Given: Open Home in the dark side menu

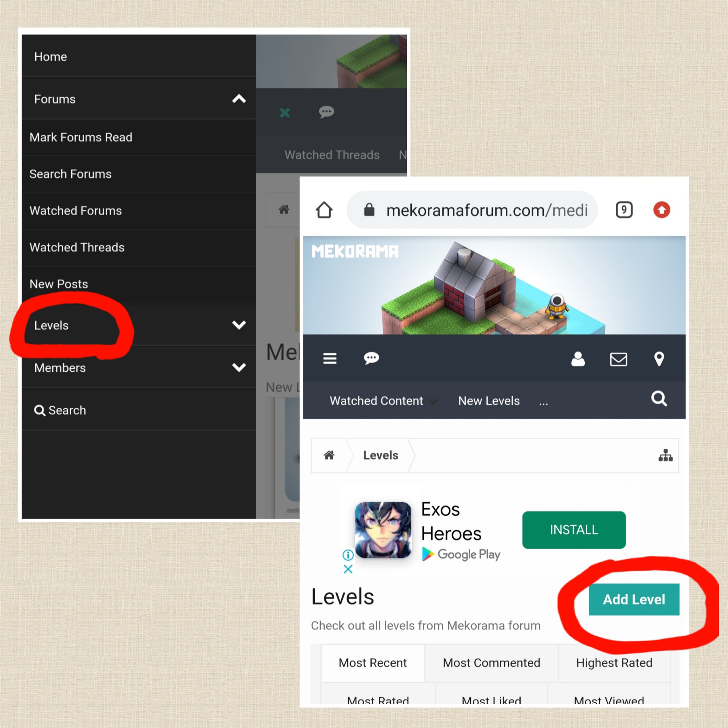Looking at the screenshot, I should coord(138,56).
